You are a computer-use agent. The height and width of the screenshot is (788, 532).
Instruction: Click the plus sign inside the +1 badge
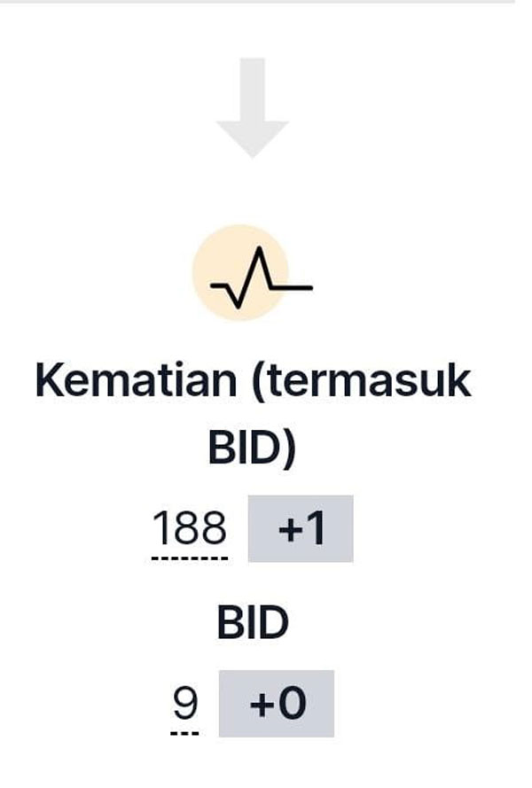pyautogui.click(x=289, y=530)
